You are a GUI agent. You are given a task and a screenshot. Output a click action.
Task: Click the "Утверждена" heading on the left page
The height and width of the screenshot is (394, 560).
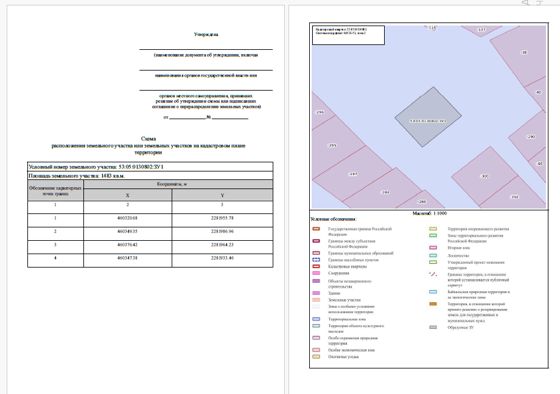[x=206, y=34]
